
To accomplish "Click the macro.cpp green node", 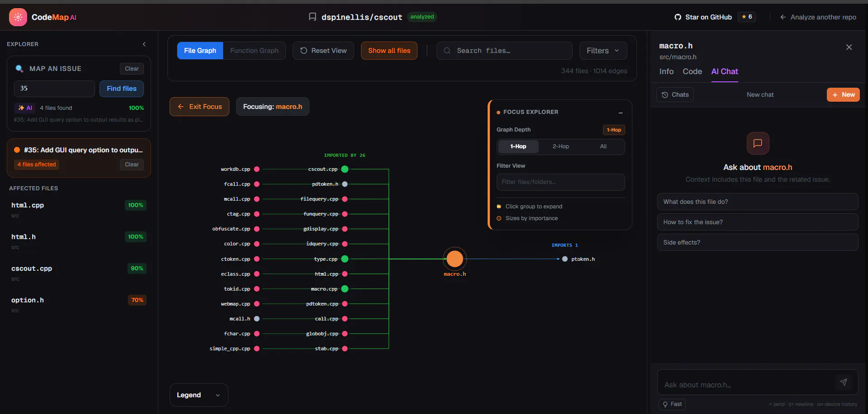I will click(345, 289).
